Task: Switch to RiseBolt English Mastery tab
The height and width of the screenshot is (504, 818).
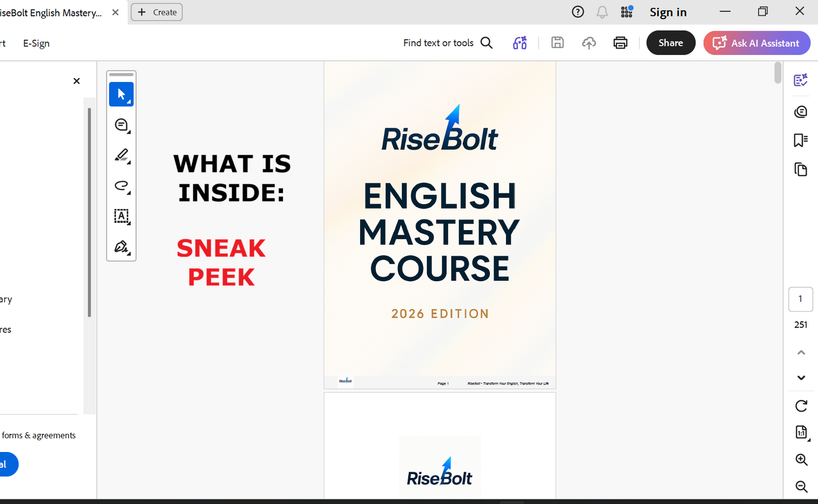Action: coord(51,12)
